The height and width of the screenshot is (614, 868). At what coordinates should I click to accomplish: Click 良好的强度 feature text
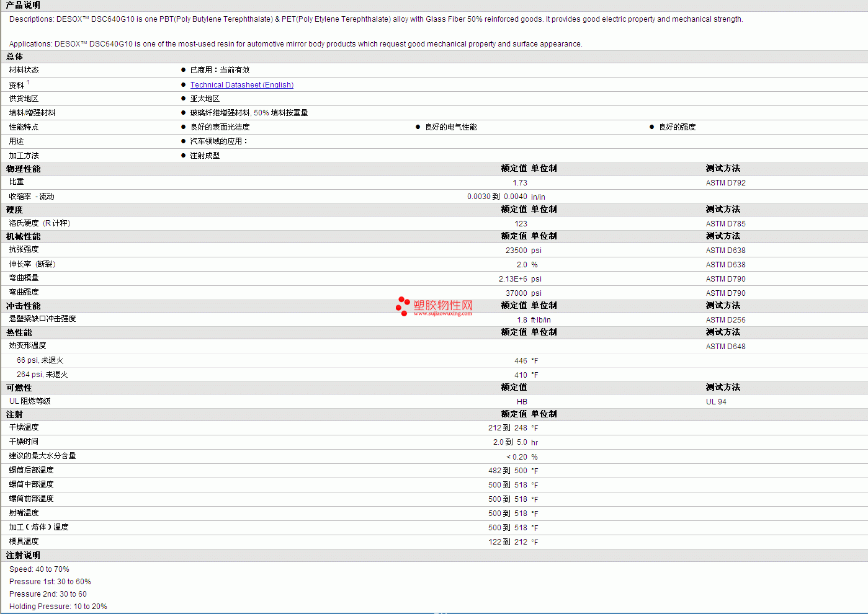pyautogui.click(x=677, y=127)
